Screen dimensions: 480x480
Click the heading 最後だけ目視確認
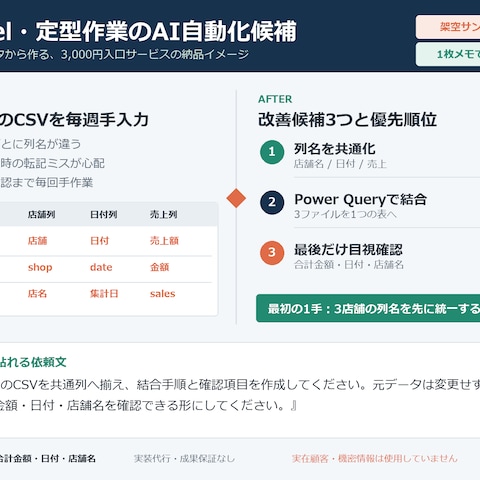pyautogui.click(x=348, y=250)
